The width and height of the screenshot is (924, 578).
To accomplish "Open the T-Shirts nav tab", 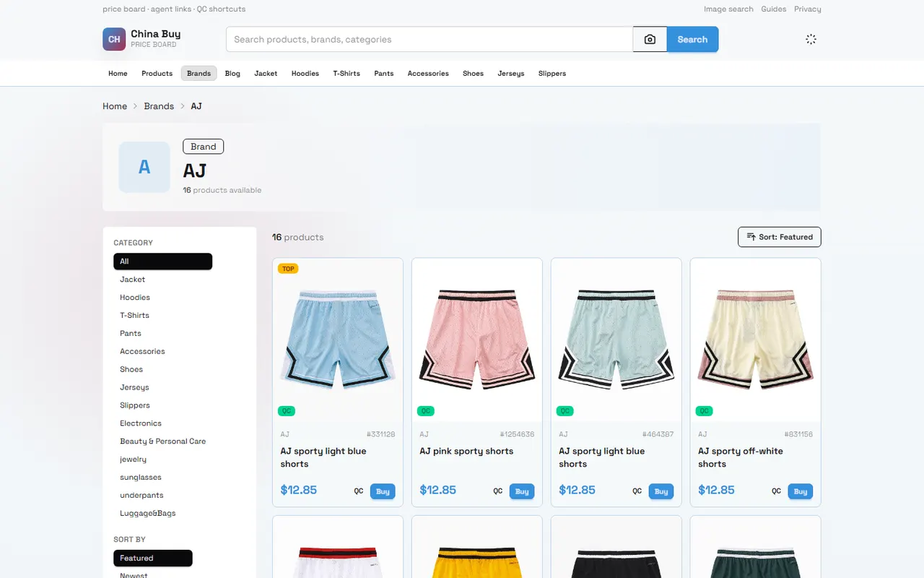I will click(346, 74).
